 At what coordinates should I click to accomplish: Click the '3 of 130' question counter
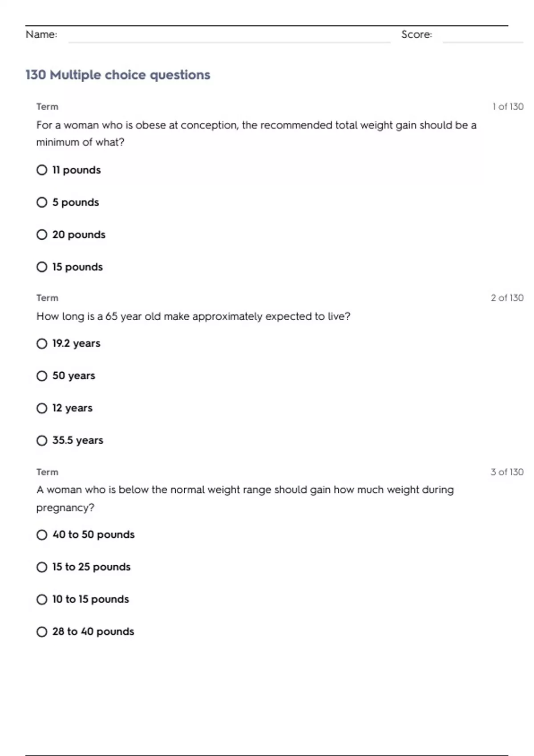(507, 472)
